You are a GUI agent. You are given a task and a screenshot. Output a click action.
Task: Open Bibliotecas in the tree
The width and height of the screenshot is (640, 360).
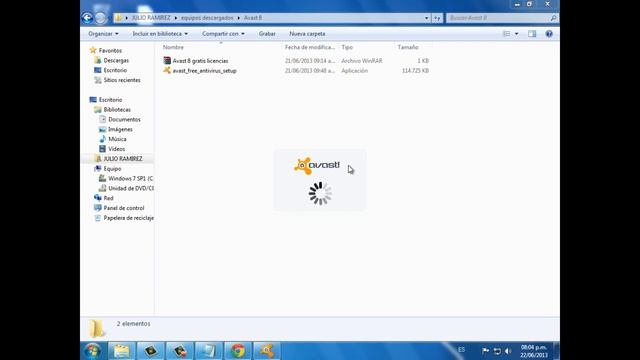[117, 109]
